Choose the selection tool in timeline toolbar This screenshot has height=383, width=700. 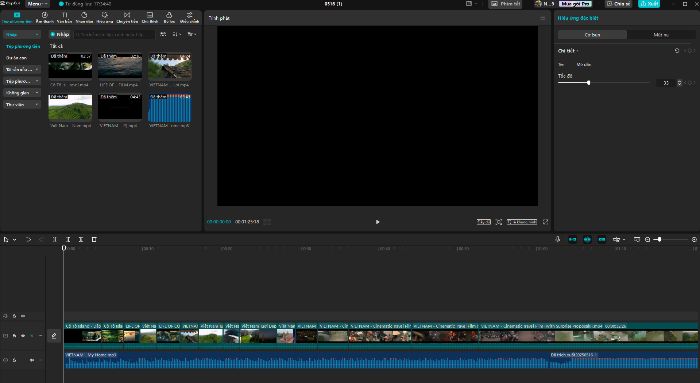(6, 240)
